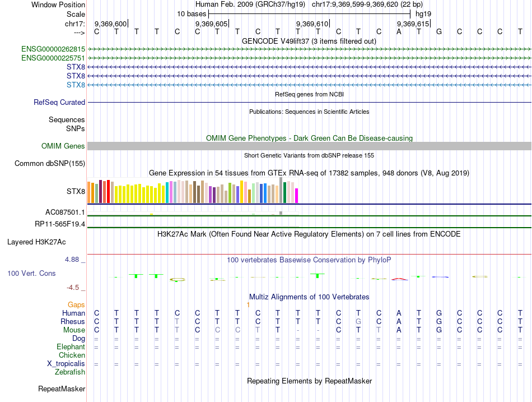Click the red A PhyloP conservation glyph
Image resolution: width=532 pixels, height=402 pixels.
[399, 279]
